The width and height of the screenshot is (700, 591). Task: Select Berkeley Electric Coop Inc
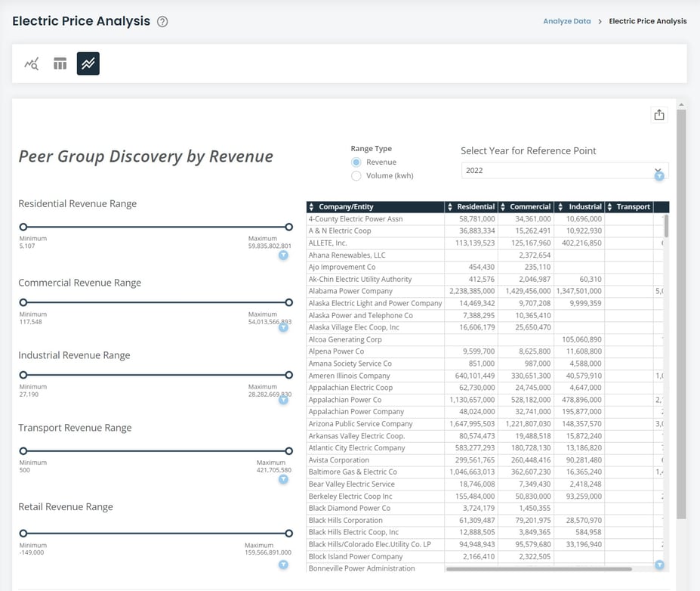tap(350, 497)
